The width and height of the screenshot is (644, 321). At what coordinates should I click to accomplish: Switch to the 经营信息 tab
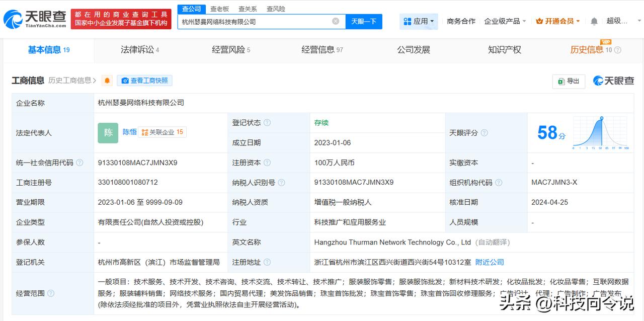(x=322, y=50)
